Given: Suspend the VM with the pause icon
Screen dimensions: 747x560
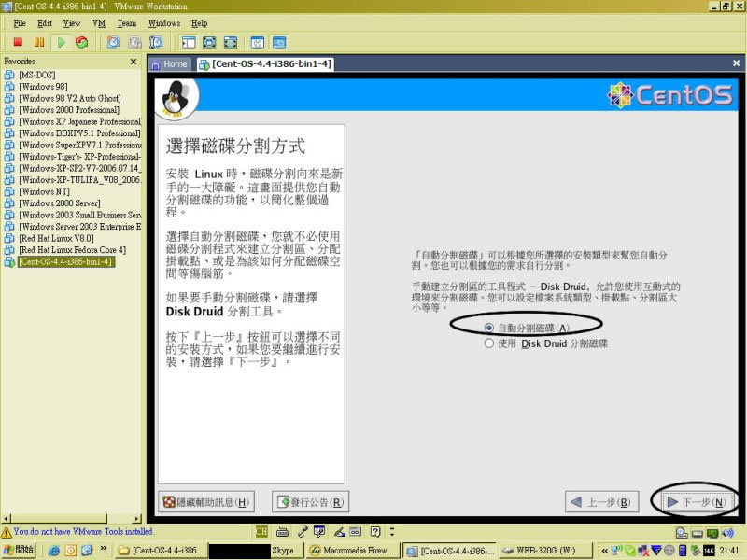Looking at the screenshot, I should pyautogui.click(x=39, y=42).
